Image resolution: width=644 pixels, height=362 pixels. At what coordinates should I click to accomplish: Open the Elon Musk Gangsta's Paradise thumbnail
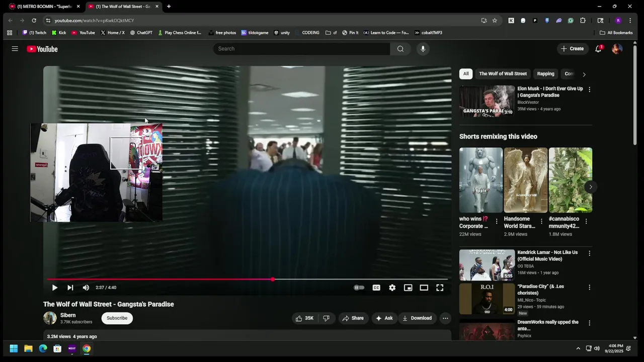pyautogui.click(x=487, y=101)
